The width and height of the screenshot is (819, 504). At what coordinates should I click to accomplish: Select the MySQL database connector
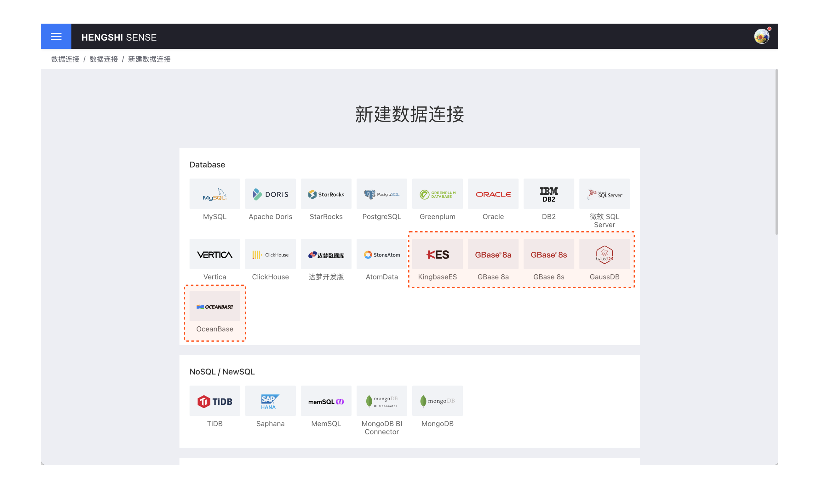coord(215,194)
